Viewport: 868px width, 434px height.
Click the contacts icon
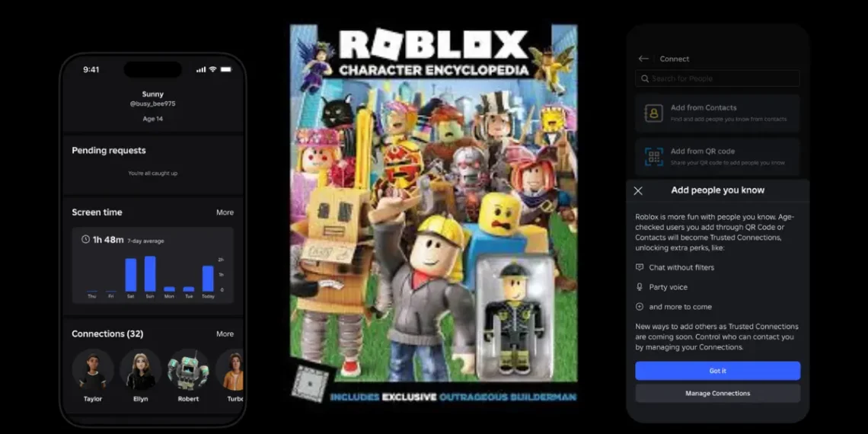[x=654, y=113]
